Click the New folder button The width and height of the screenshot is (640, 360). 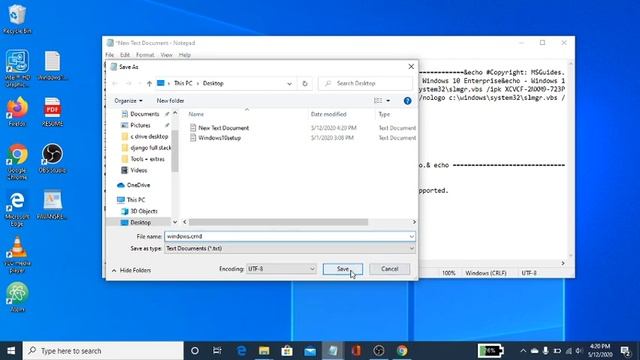tap(170, 101)
